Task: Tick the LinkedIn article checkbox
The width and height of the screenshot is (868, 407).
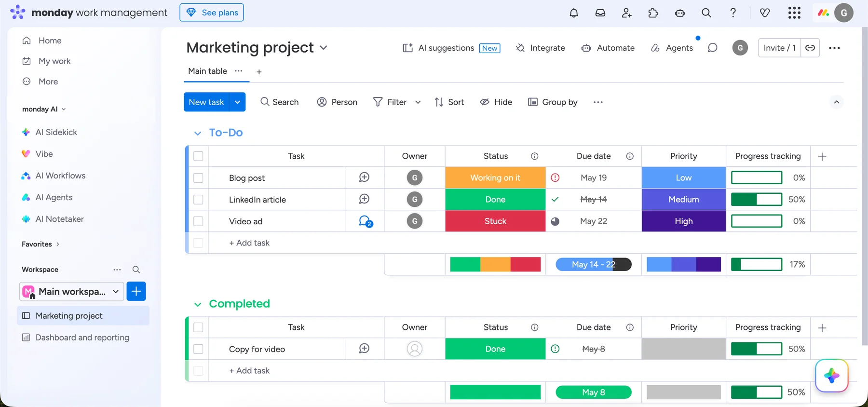Action: 198,200
